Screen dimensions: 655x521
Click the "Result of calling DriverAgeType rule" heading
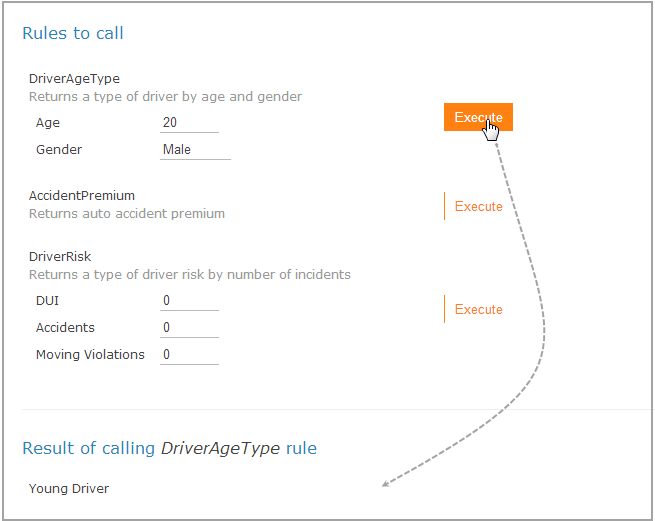click(x=169, y=448)
